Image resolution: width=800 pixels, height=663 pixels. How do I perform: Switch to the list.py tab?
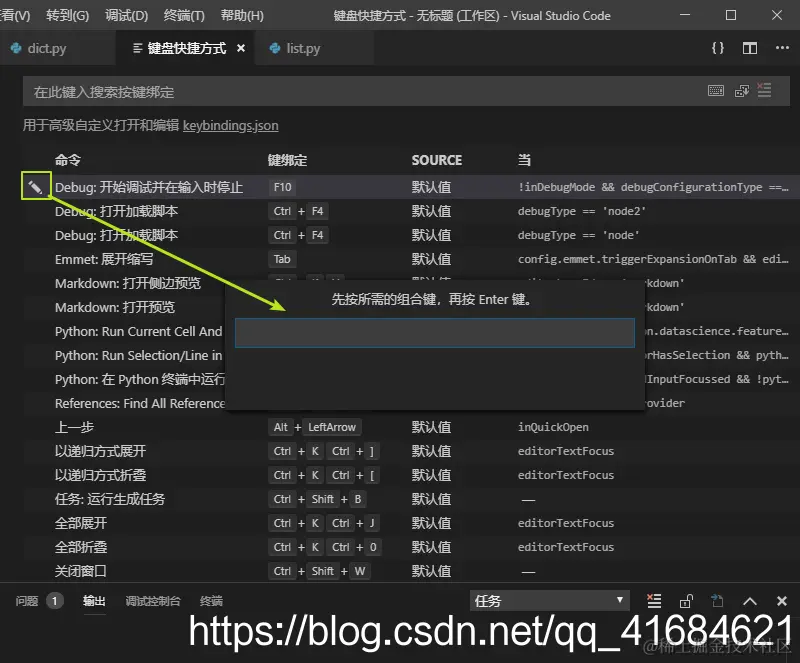303,48
